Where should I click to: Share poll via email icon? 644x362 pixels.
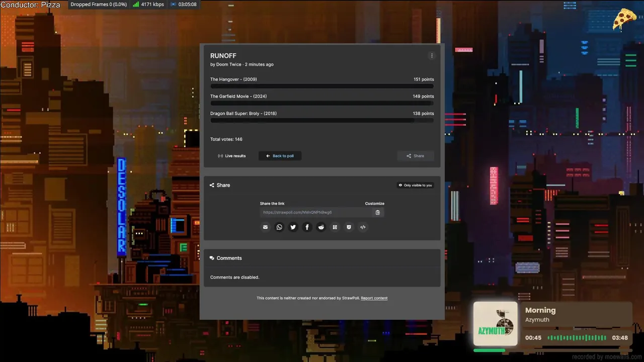pyautogui.click(x=265, y=227)
